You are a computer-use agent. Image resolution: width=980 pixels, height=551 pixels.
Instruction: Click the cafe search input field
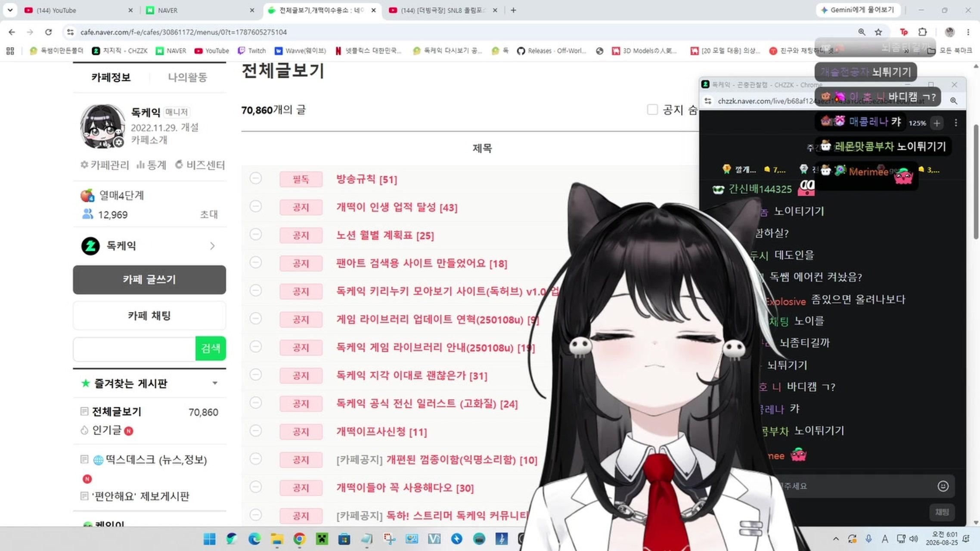click(x=134, y=348)
